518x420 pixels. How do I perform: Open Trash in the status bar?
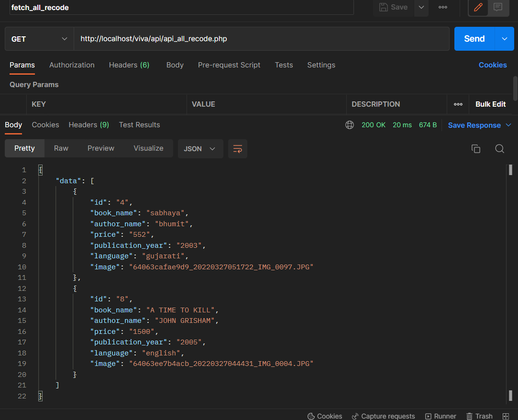pyautogui.click(x=479, y=416)
